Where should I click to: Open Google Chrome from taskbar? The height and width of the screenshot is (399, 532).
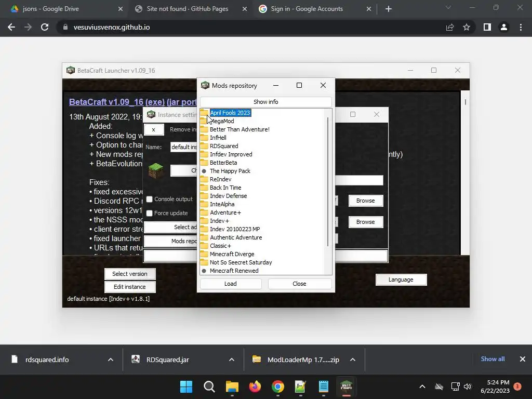click(278, 387)
